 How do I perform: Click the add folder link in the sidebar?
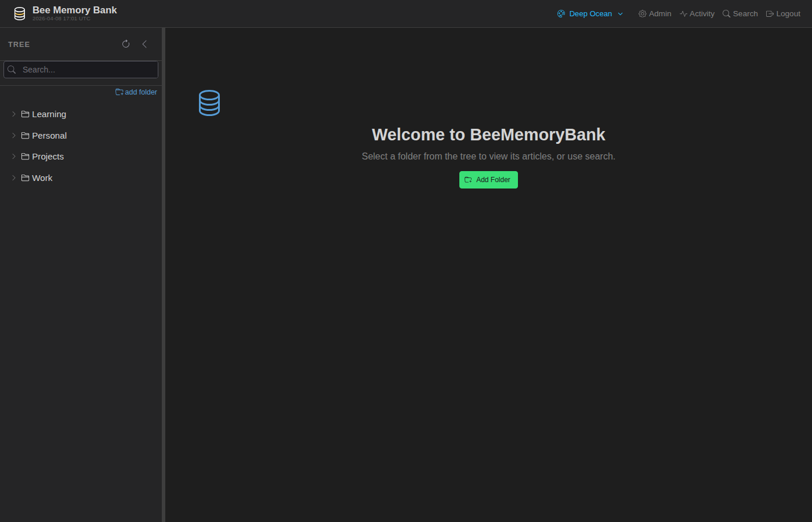point(136,92)
